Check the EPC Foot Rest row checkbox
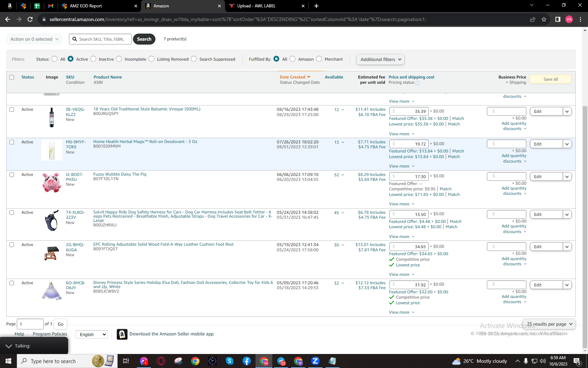Image resolution: width=588 pixels, height=368 pixels. tap(12, 245)
